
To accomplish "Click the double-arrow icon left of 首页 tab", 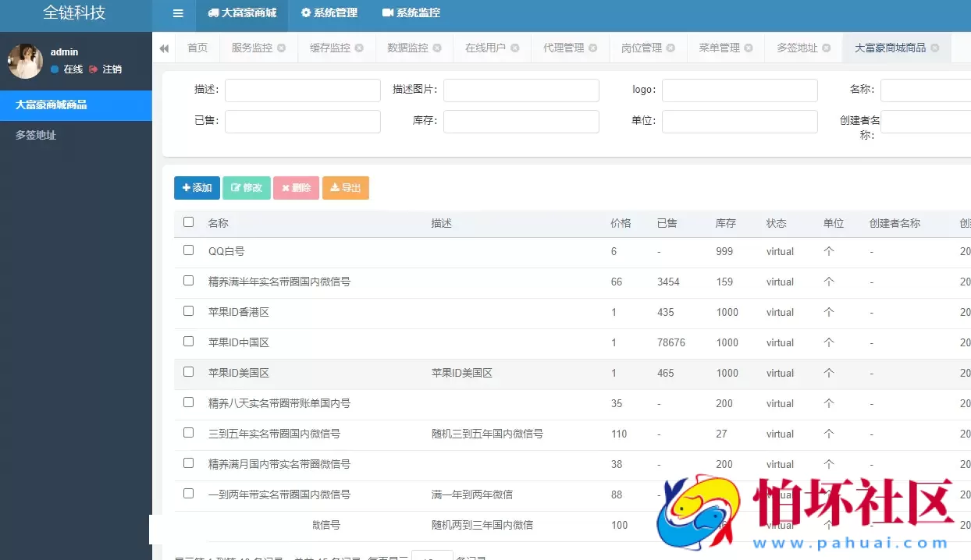I will pos(164,48).
